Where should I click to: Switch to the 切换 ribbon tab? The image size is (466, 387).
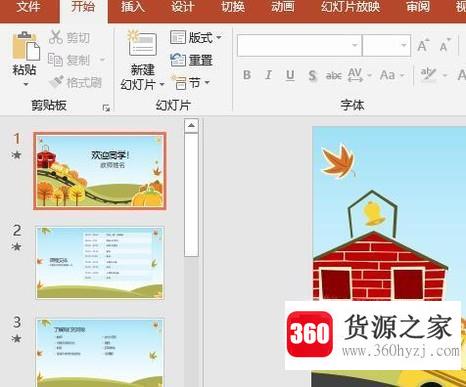[233, 7]
